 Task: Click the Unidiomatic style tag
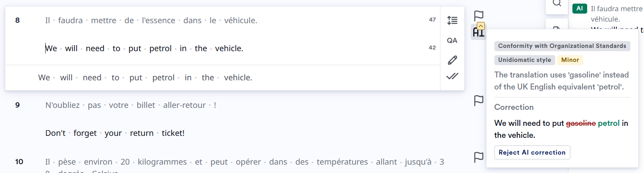[x=524, y=60]
